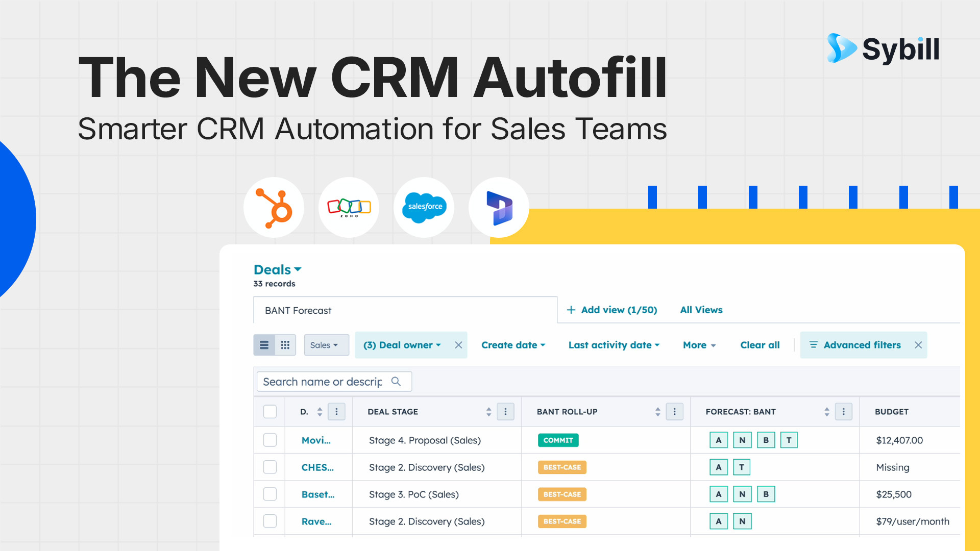This screenshot has width=980, height=551.
Task: Expand the Deals object dropdown
Action: pos(278,269)
